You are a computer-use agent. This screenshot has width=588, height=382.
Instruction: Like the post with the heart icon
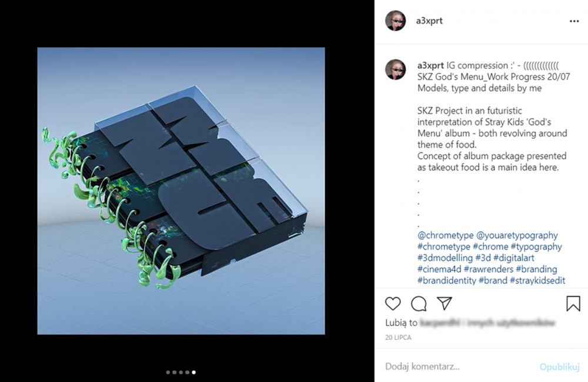click(x=393, y=304)
